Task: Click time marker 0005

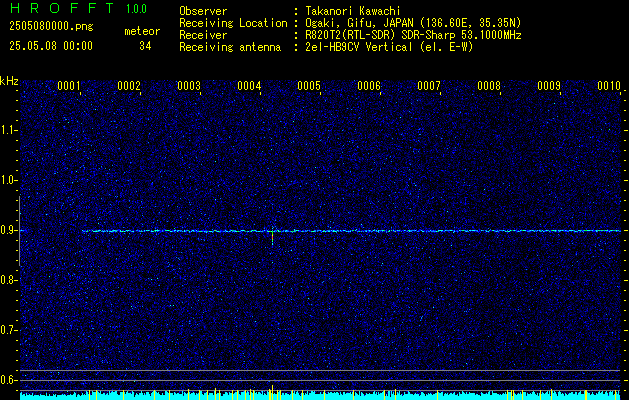Action: [x=309, y=86]
